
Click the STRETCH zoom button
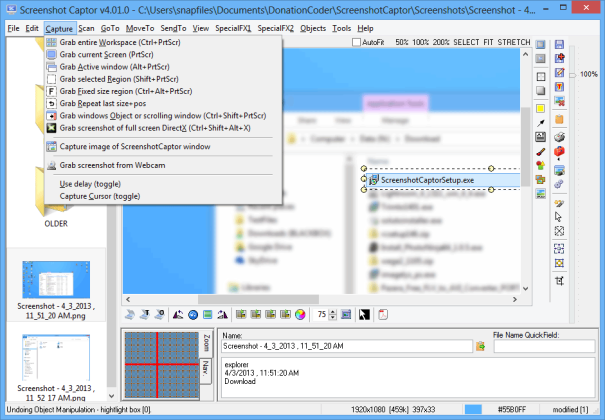click(514, 42)
